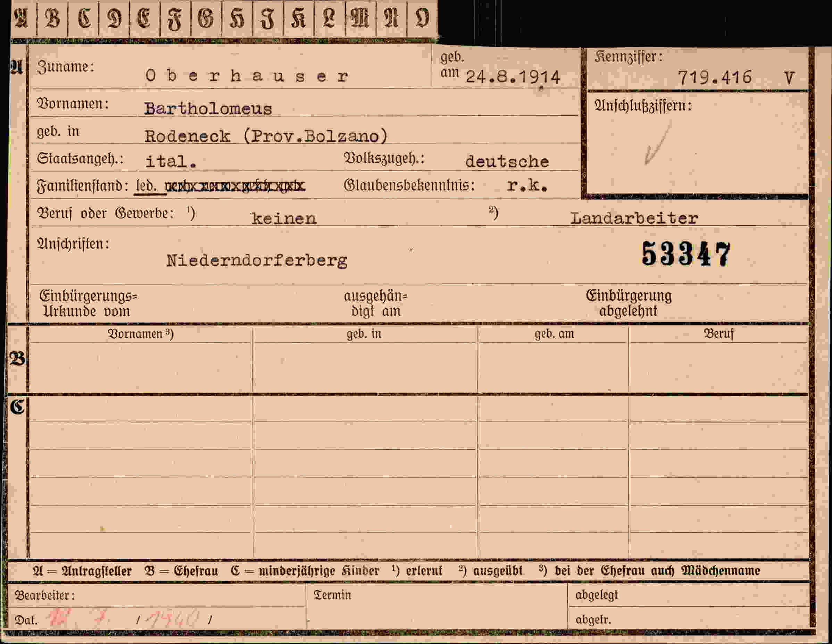The width and height of the screenshot is (832, 644).
Task: Click the surname 'Oberhauser'
Action: pos(247,76)
